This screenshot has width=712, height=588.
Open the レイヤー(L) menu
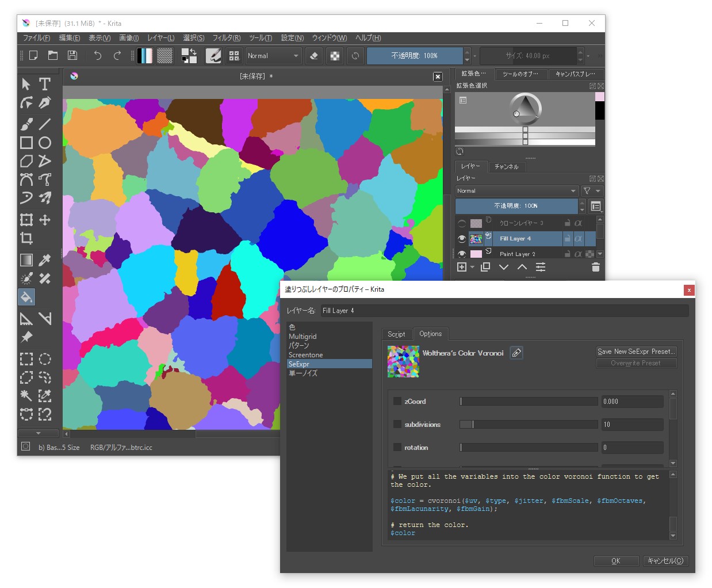click(161, 38)
